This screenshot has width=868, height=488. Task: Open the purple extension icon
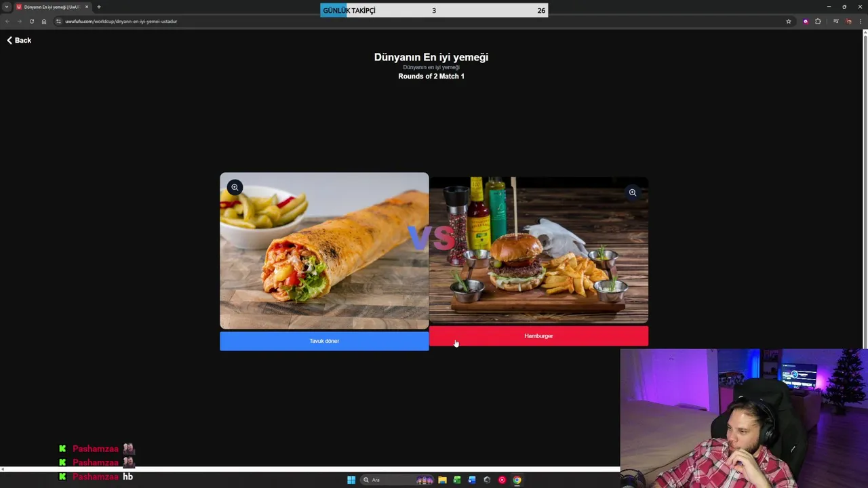(806, 21)
